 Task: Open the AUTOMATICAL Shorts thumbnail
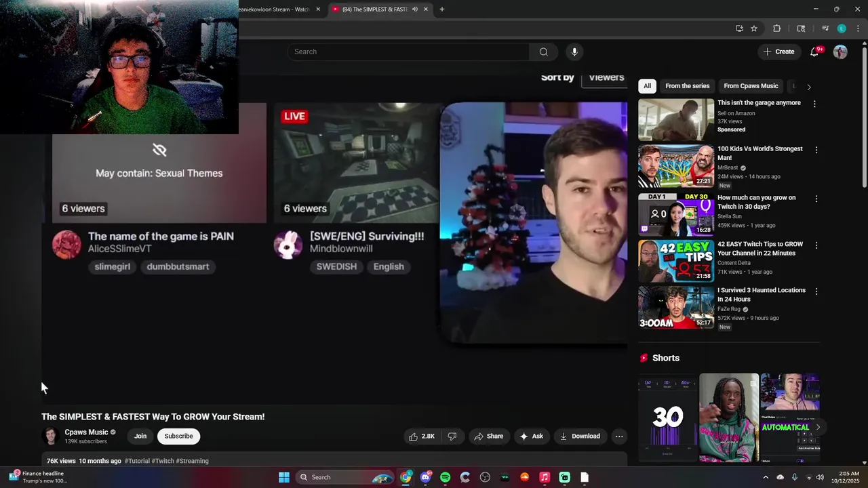coord(790,418)
